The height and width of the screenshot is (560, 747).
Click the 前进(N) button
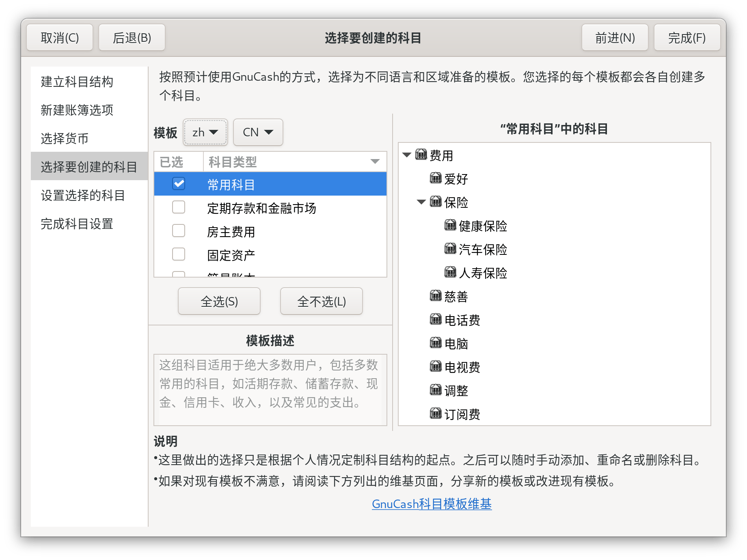(615, 38)
